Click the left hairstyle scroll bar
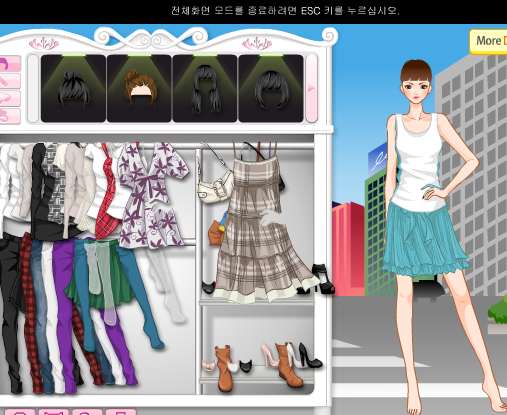Image resolution: width=507 pixels, height=415 pixels. coord(33,89)
